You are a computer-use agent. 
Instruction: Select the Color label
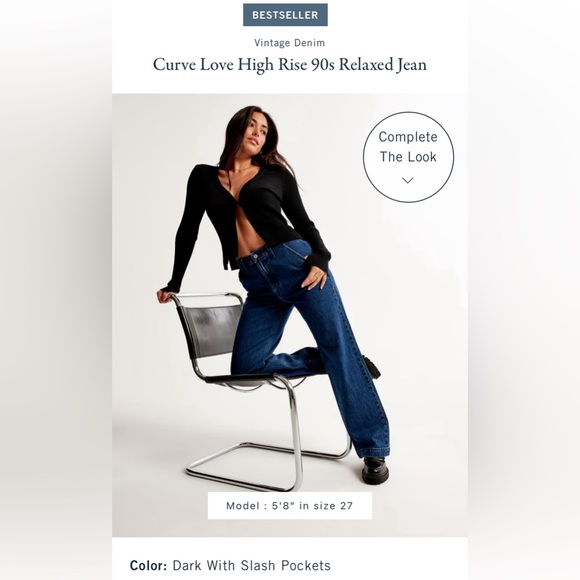click(x=148, y=566)
